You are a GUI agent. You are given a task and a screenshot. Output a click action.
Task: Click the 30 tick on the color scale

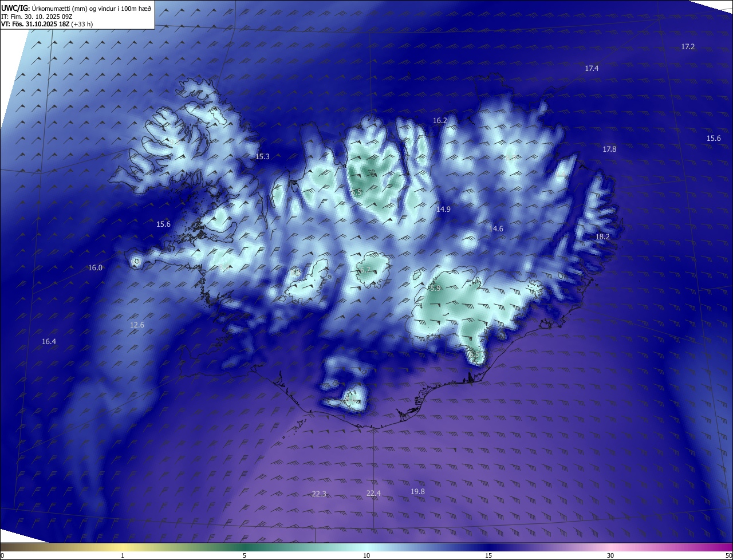tap(610, 556)
